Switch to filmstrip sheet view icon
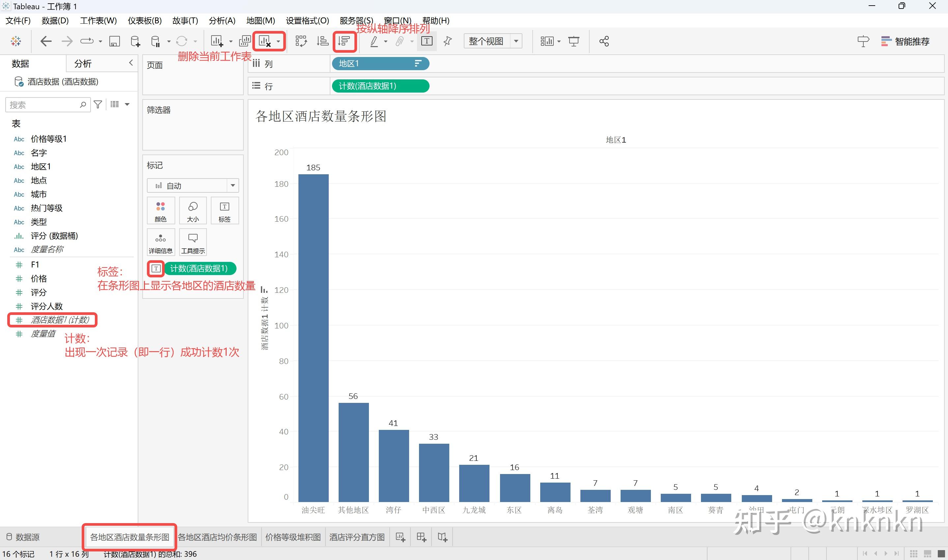This screenshot has width=948, height=560. tap(928, 554)
